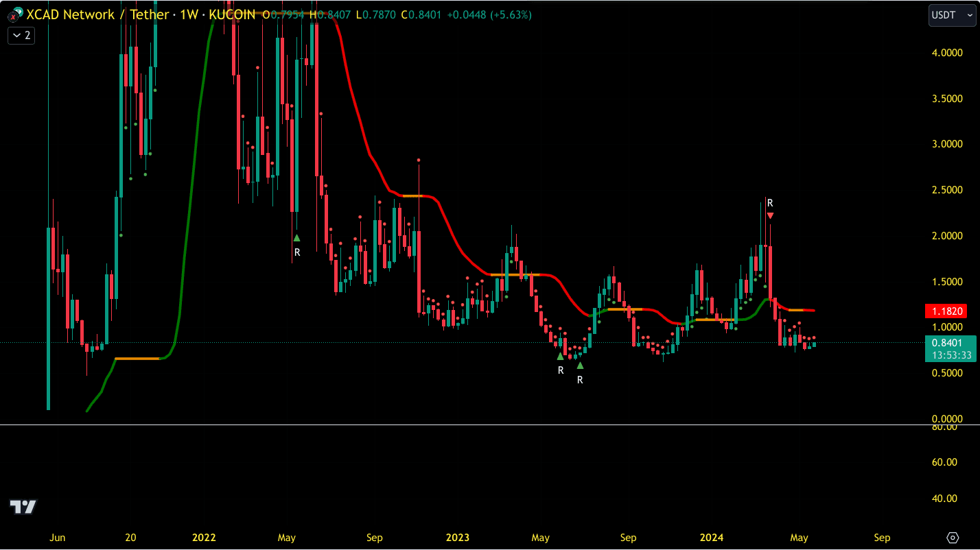
Task: Click the red 1.1820 indicator price label
Action: click(x=946, y=311)
